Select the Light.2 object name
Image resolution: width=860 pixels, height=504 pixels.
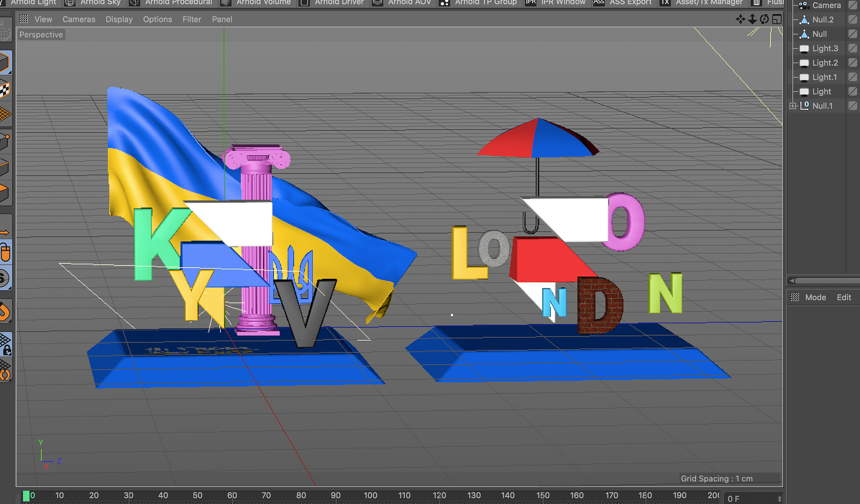825,63
